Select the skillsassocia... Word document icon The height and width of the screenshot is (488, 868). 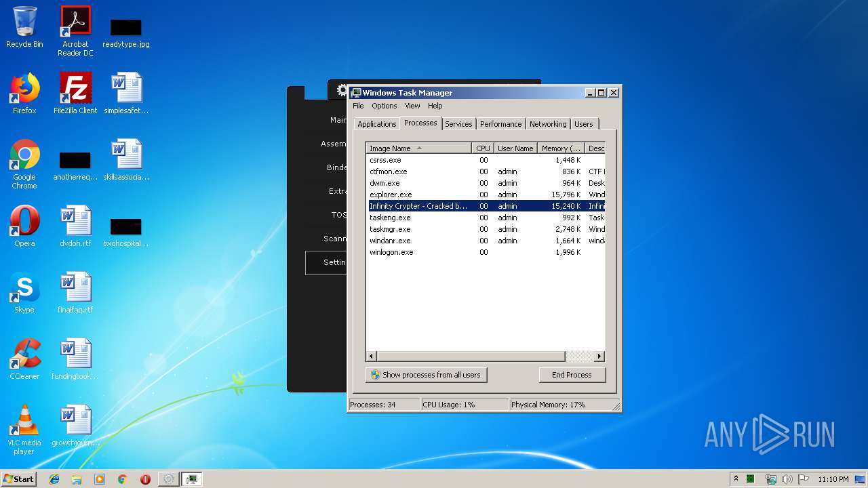[126, 160]
